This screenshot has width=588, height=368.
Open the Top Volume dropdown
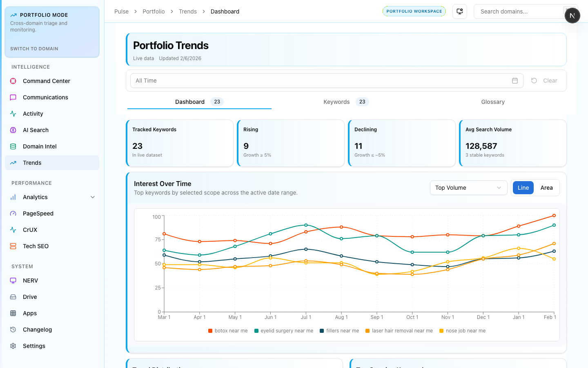point(468,188)
